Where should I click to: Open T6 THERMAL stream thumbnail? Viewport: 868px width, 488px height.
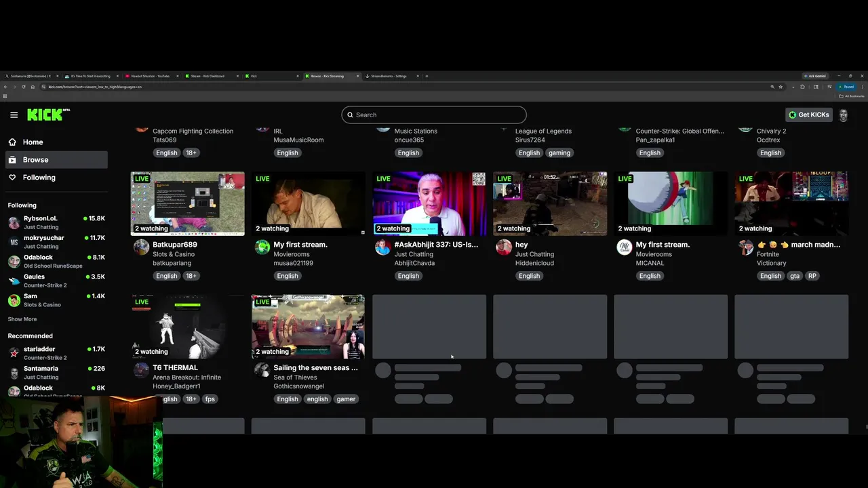point(187,327)
